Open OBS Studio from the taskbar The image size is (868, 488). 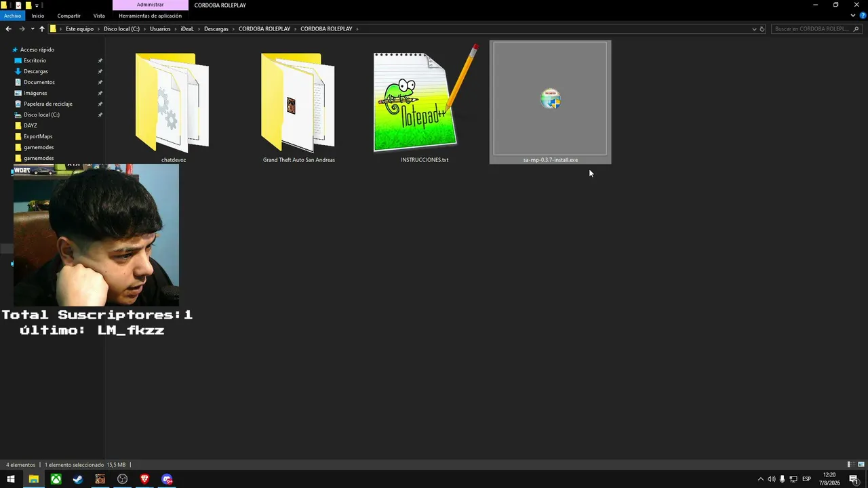click(x=123, y=479)
